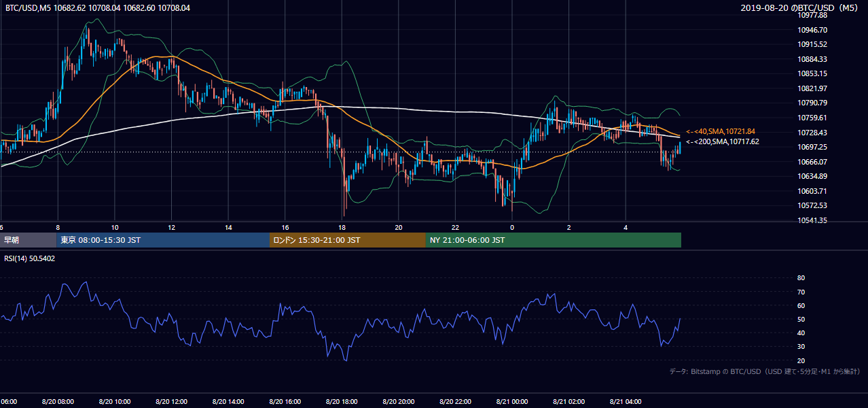The width and height of the screenshot is (868, 408).
Task: Click RSI scale value 80
Action: (801, 278)
